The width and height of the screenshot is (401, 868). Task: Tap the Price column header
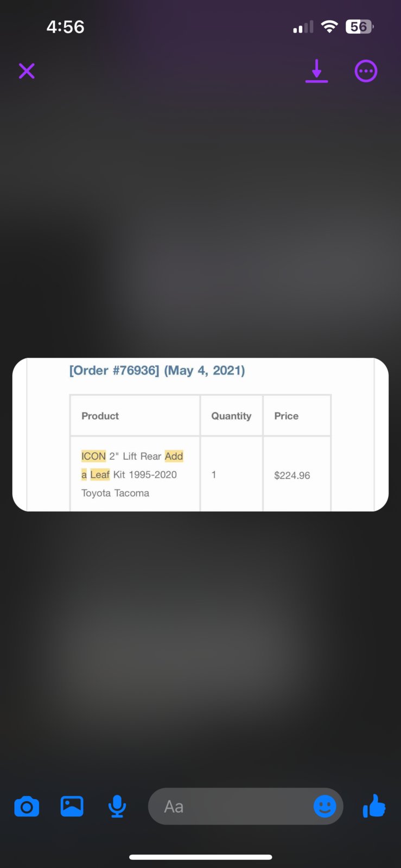286,416
